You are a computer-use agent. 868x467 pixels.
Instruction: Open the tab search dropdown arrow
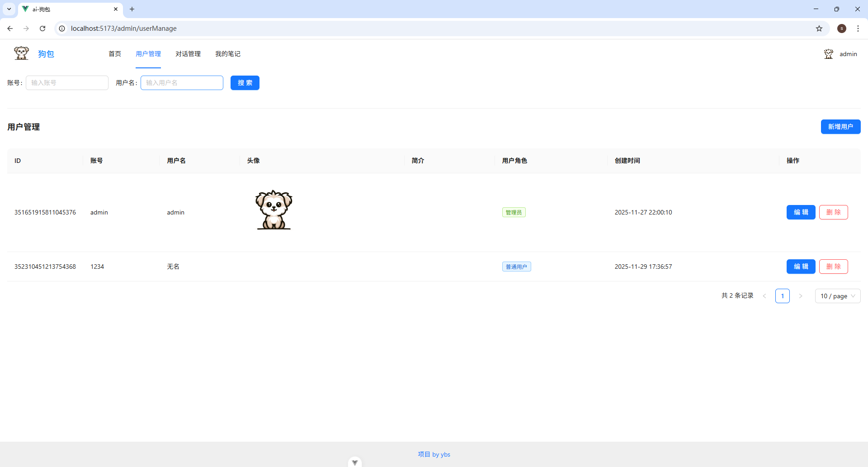coord(9,9)
